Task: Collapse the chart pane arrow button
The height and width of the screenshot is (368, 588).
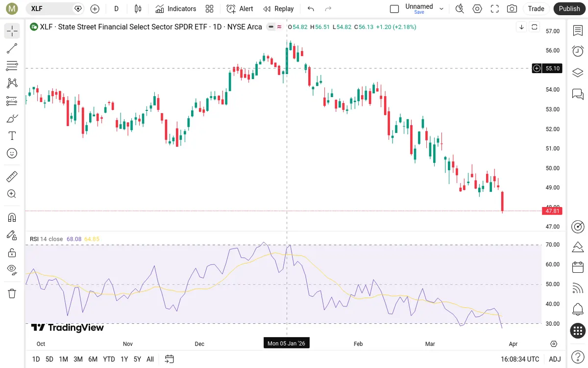Action: pyautogui.click(x=522, y=27)
